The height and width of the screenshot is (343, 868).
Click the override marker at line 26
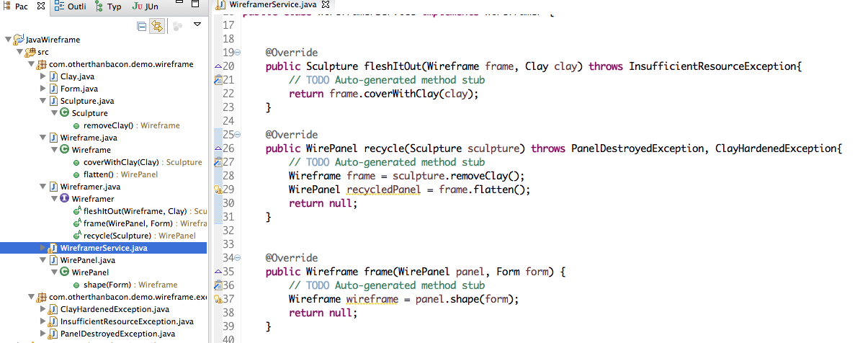[x=218, y=148]
